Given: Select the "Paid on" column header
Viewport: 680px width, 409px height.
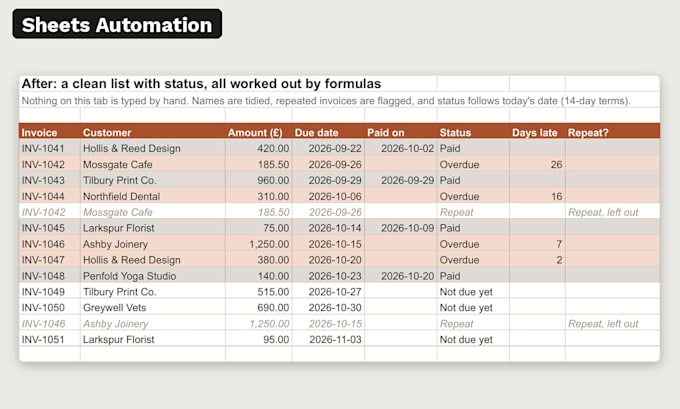Looking at the screenshot, I should pyautogui.click(x=386, y=133).
